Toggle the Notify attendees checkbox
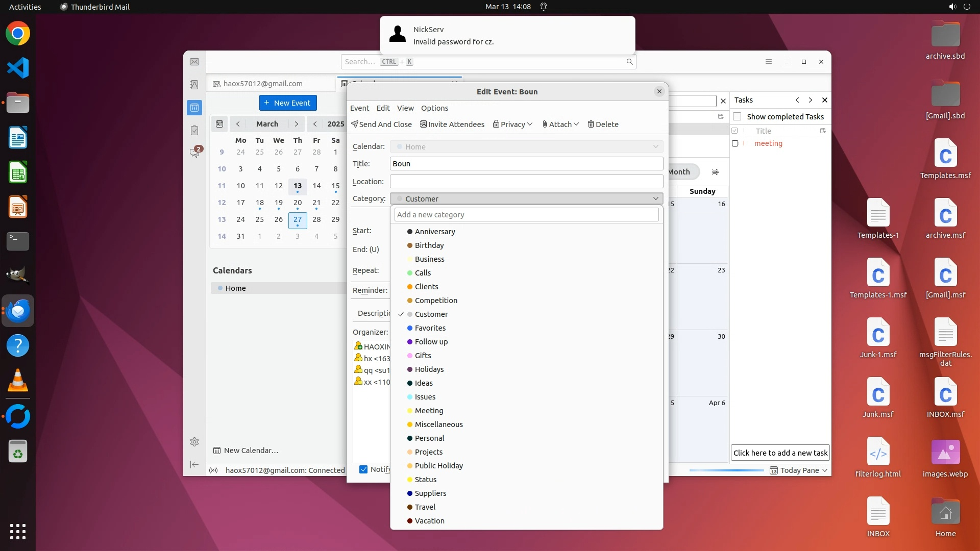The image size is (980, 551). coord(363,469)
